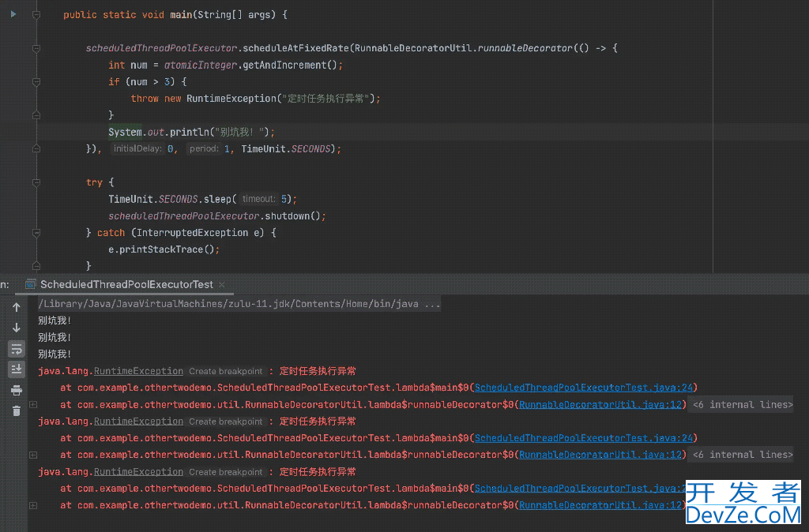Screen dimensions: 809x532
Task: Expand second stack trace's internal lines
Action: pos(33,455)
